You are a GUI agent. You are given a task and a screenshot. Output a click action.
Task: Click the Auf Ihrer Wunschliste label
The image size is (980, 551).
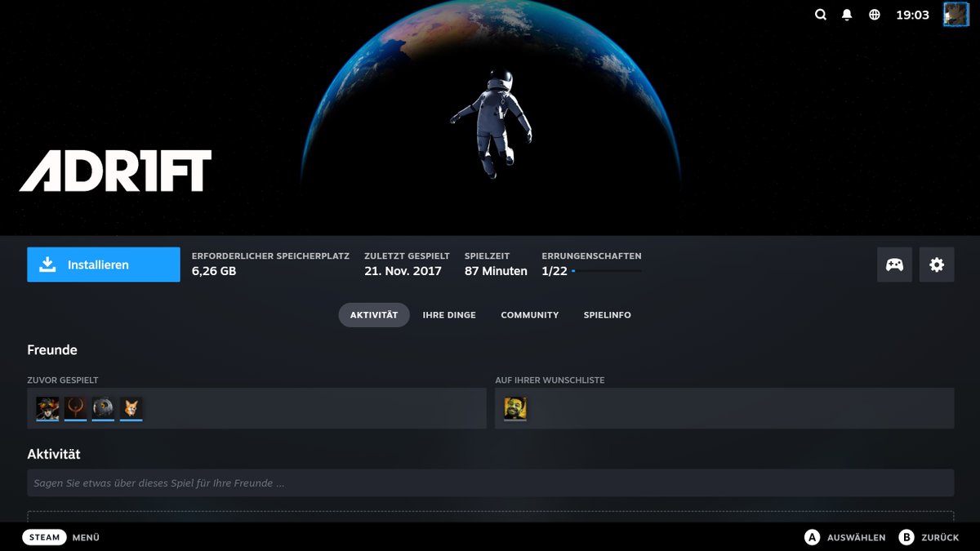550,380
